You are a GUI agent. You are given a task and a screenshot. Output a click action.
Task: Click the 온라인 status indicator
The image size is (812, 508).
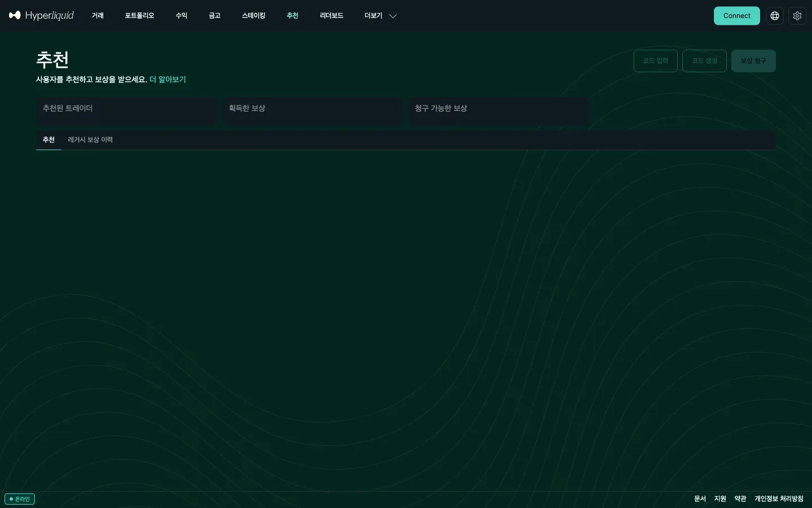(x=20, y=499)
